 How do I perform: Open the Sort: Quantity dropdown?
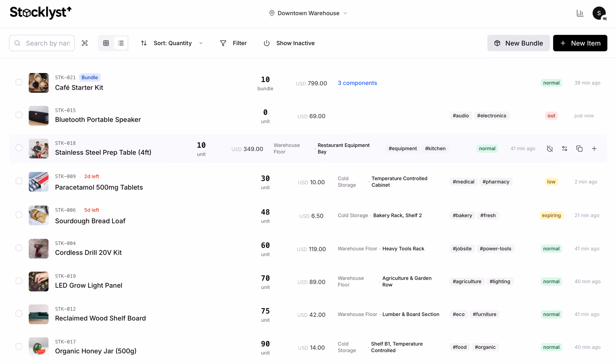[x=172, y=43]
